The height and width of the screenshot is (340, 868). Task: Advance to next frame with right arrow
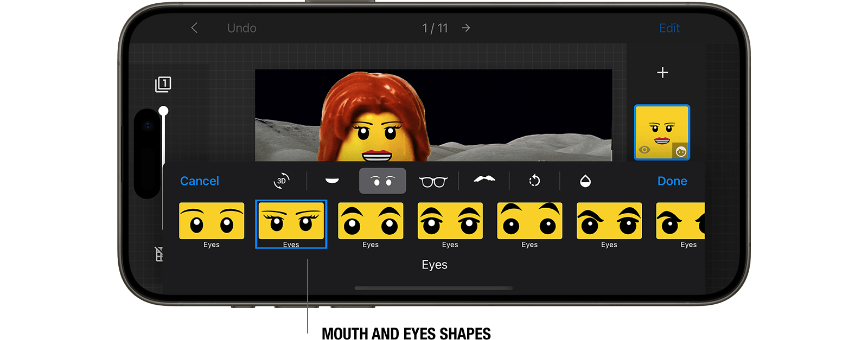click(x=466, y=28)
